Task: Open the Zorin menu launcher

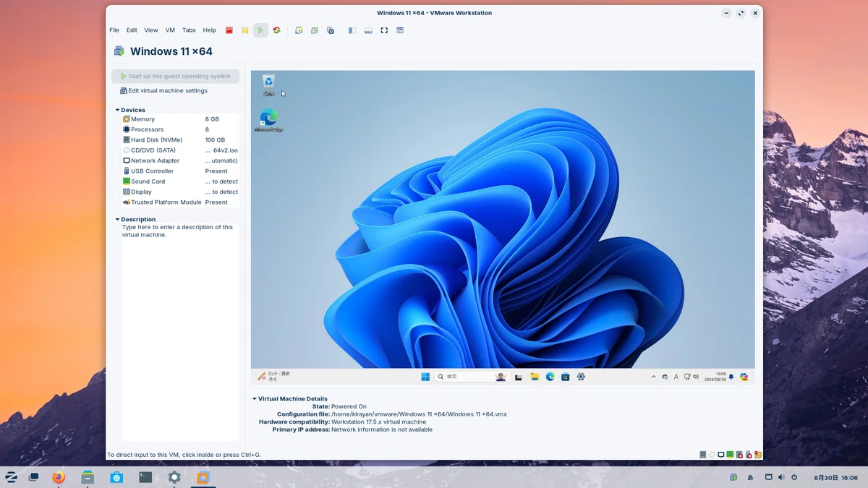Action: [x=12, y=477]
